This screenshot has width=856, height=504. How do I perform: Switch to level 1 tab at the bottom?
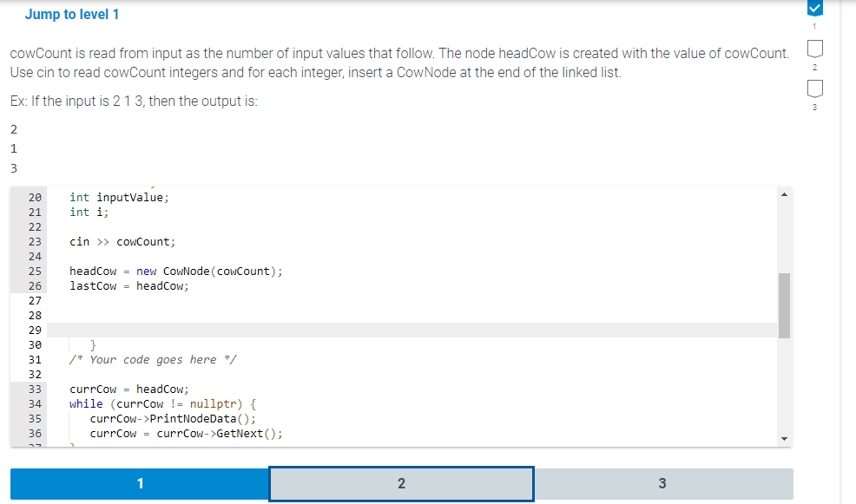coord(139,484)
